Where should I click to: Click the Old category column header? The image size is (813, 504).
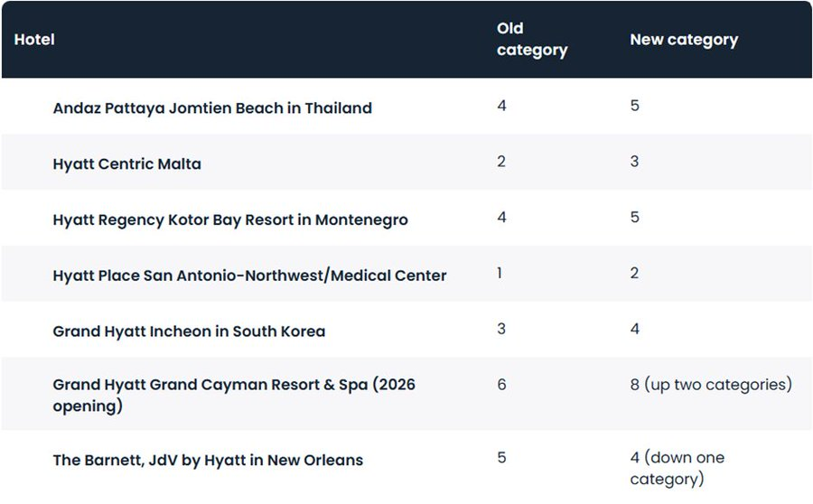tap(531, 40)
